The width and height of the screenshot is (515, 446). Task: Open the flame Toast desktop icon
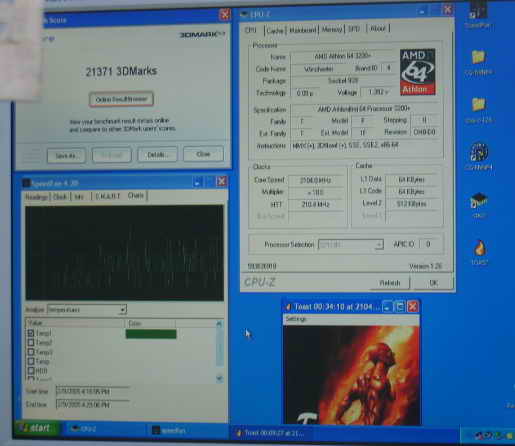tap(480, 248)
